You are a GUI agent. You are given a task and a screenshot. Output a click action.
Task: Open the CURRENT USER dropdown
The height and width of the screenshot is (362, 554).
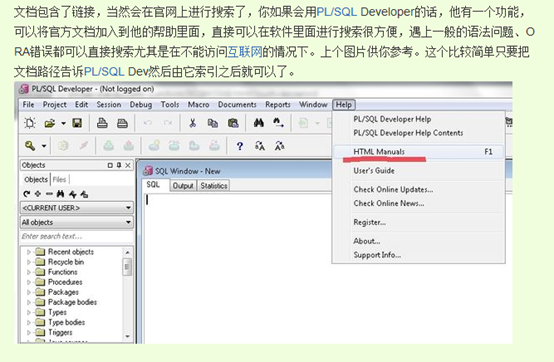(x=77, y=208)
